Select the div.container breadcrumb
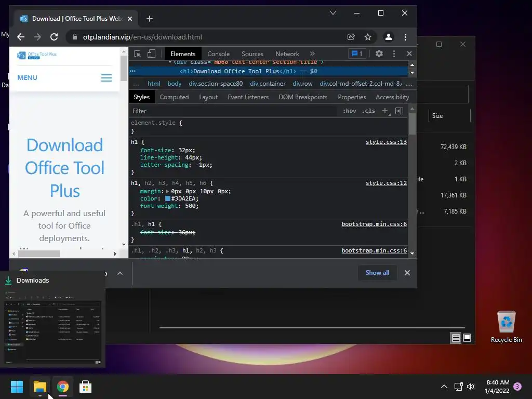The height and width of the screenshot is (399, 532). [x=268, y=84]
